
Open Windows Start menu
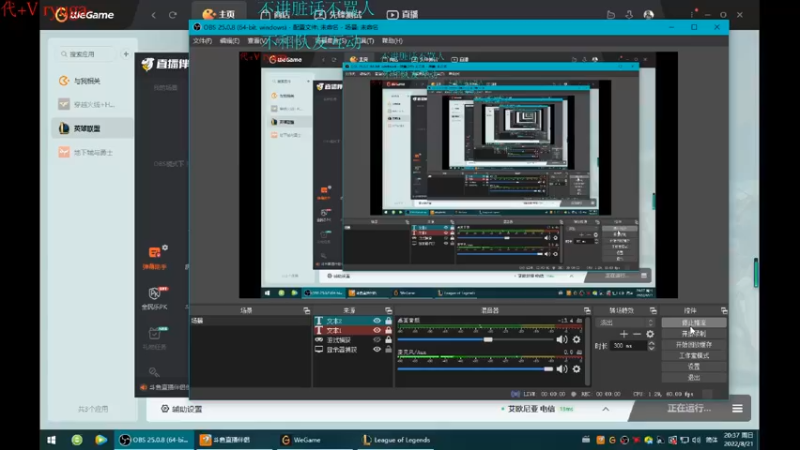click(52, 440)
